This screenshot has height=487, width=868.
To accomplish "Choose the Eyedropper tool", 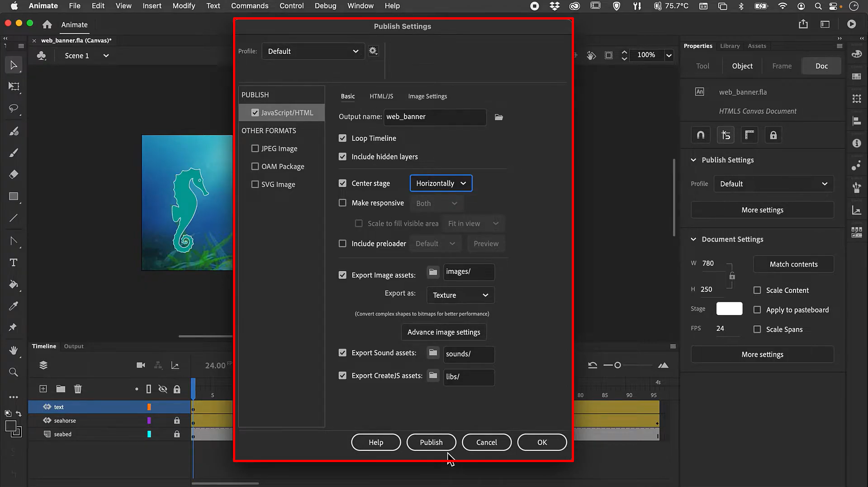I will coord(14,306).
